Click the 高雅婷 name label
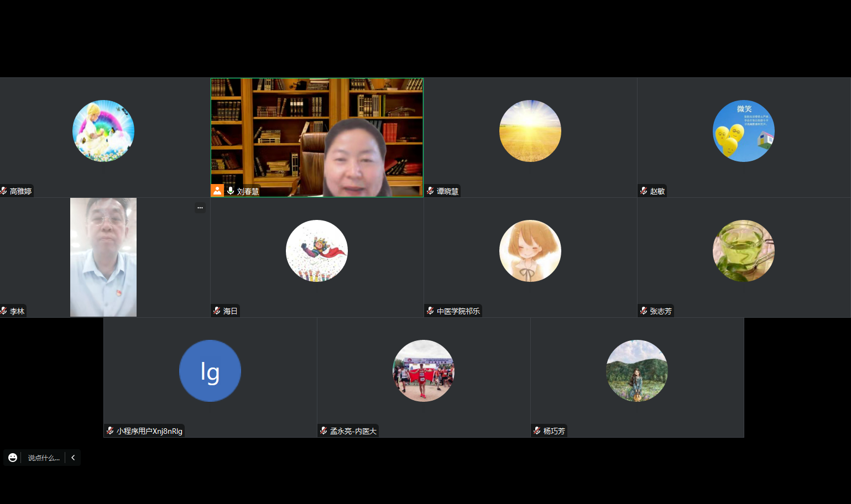 (20, 191)
